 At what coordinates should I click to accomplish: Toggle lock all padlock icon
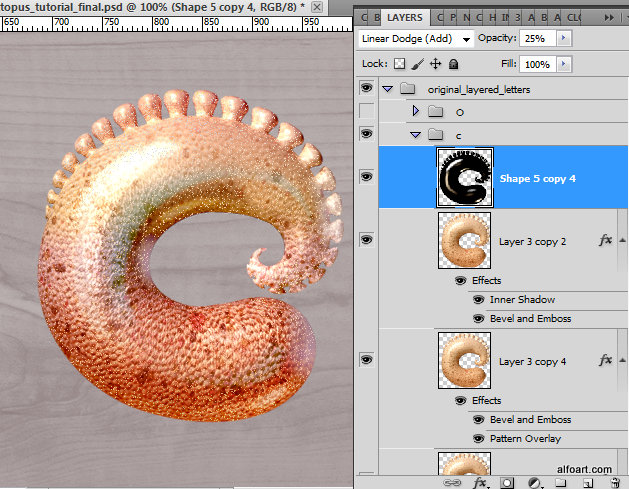[453, 64]
